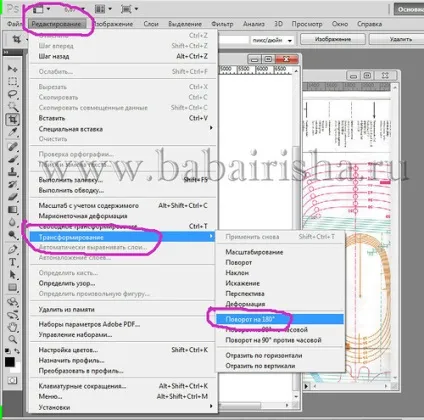Select the Lasso tool
The image size is (424, 420).
point(13,94)
